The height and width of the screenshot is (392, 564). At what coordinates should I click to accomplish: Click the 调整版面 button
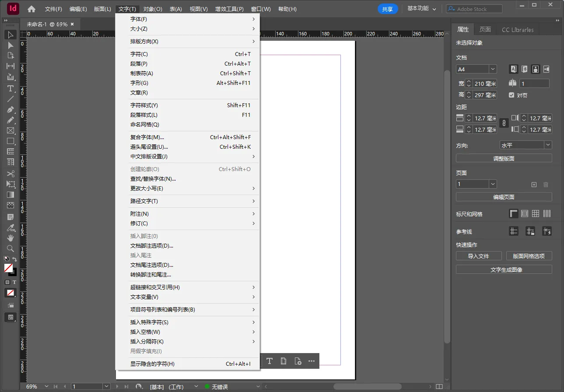click(x=504, y=158)
